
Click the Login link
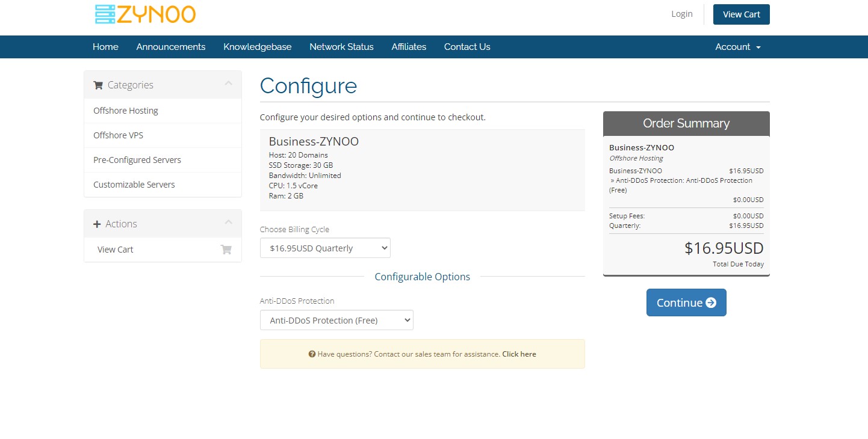coord(681,14)
